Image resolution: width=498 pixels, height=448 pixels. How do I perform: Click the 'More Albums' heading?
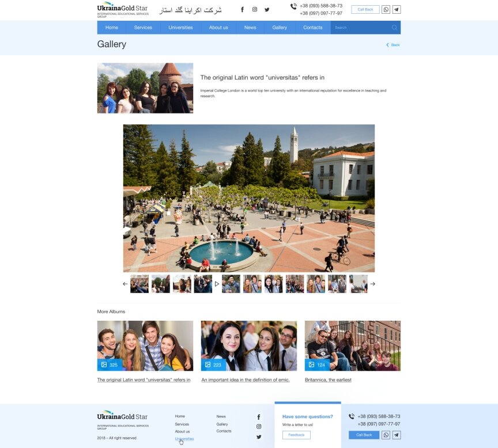click(111, 312)
